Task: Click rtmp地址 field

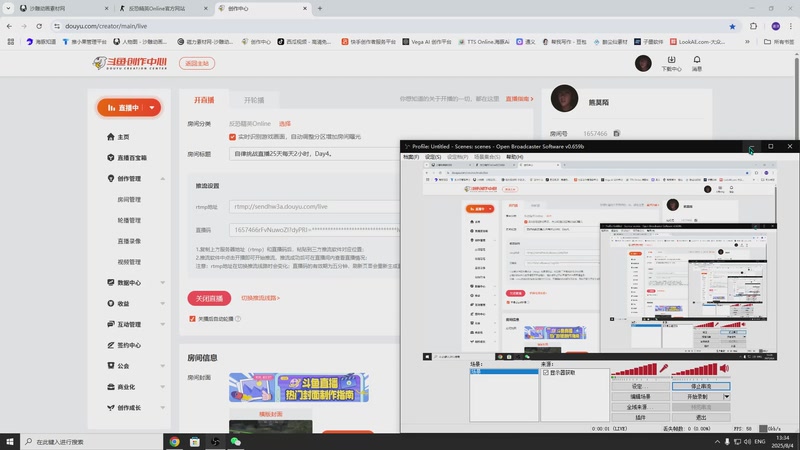Action: coord(315,207)
